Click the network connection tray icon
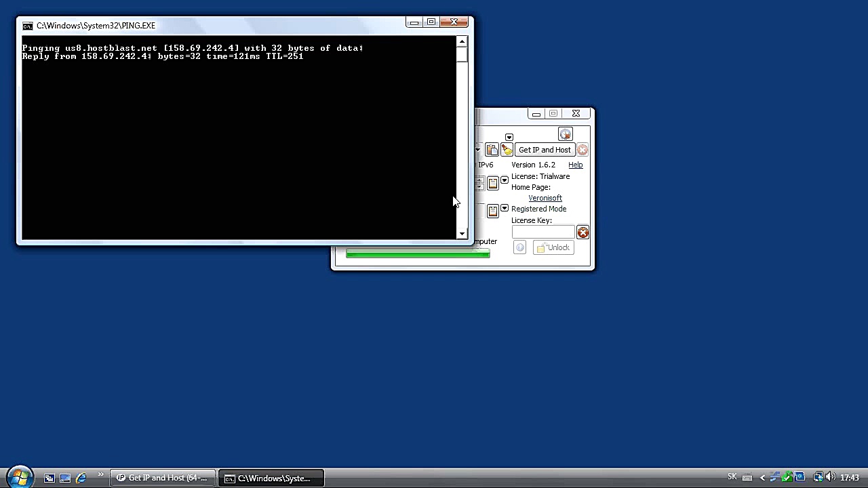The height and width of the screenshot is (488, 868). tap(818, 477)
